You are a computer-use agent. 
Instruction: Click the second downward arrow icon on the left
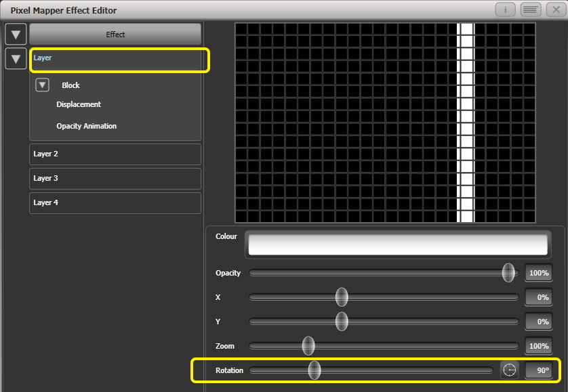(x=16, y=59)
